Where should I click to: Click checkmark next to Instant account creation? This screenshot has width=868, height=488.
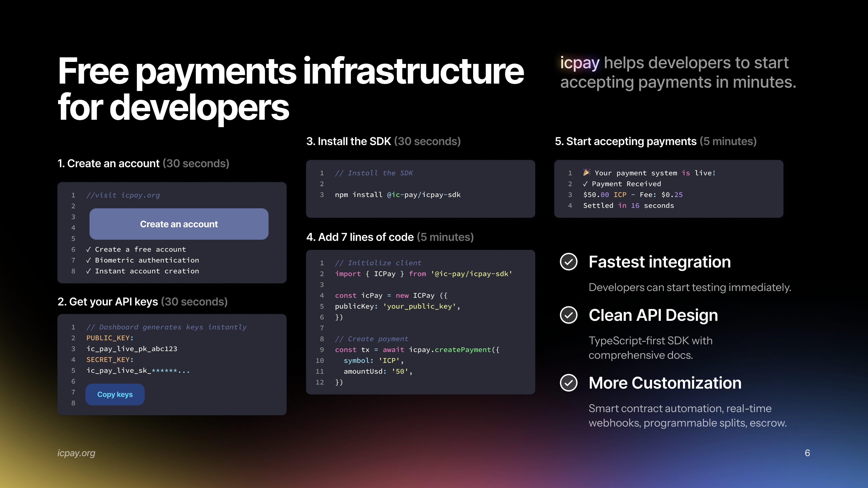click(x=89, y=271)
